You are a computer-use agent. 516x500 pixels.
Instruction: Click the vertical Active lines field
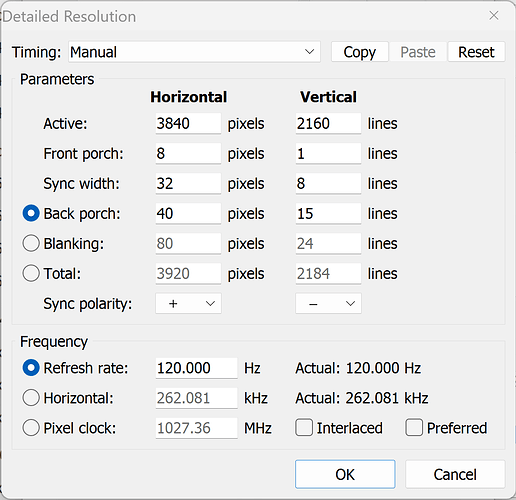tap(328, 124)
